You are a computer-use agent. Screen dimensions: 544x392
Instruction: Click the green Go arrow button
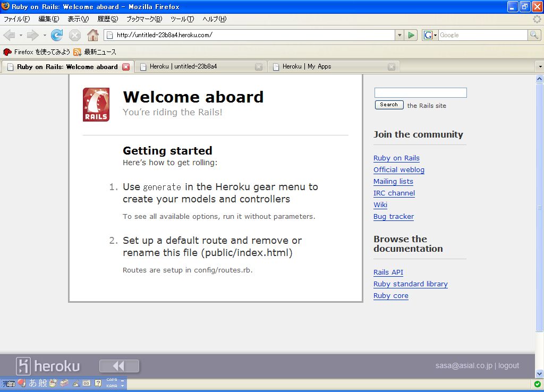pos(411,35)
